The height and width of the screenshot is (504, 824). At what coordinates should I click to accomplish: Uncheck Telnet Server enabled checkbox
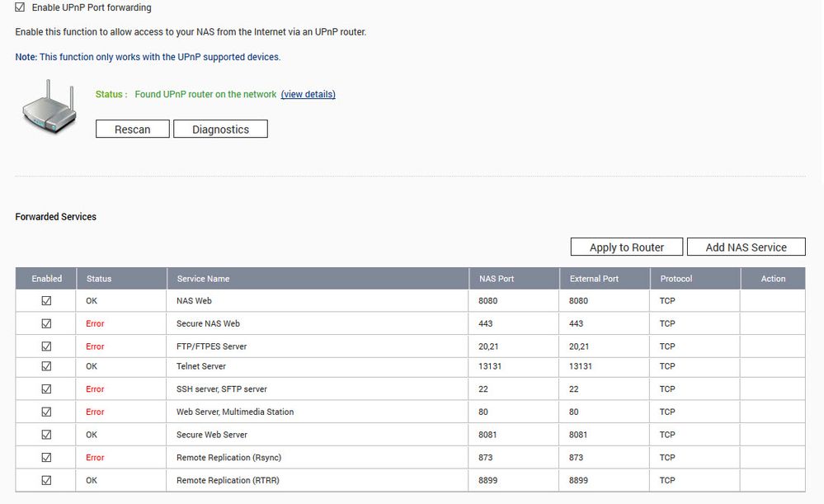click(x=46, y=366)
